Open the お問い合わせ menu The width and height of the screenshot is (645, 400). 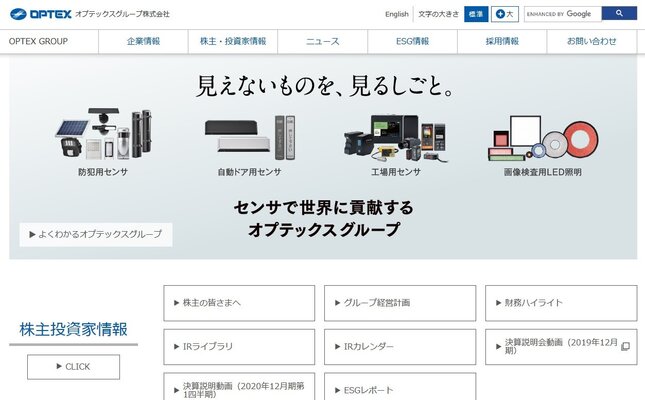pos(592,41)
